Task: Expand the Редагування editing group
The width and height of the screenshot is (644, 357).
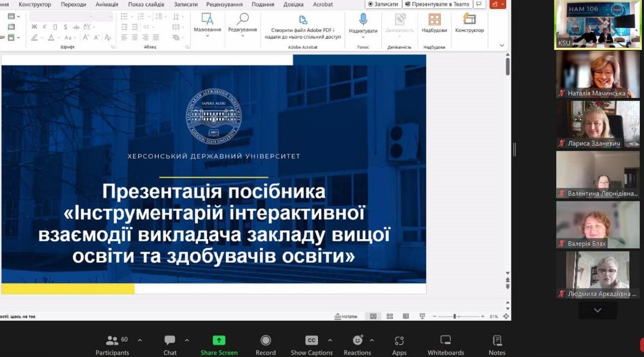Action: 242,25
